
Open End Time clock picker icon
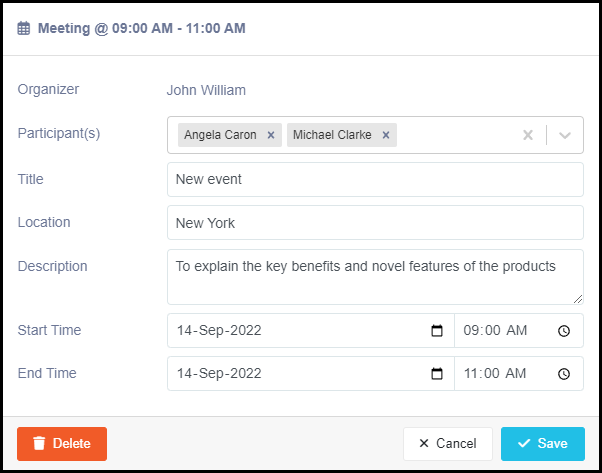pos(564,374)
